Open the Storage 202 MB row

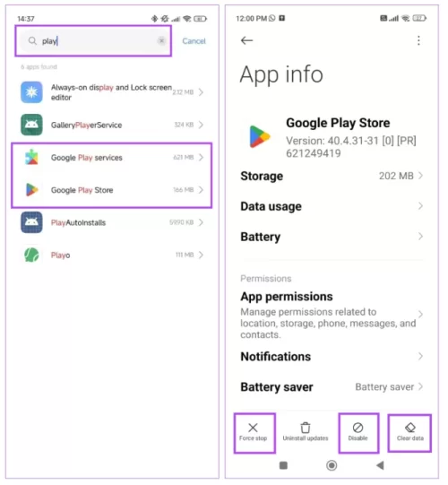[332, 176]
